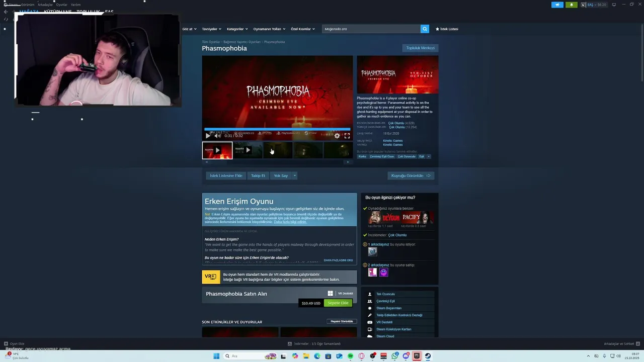Open Daha fazla bilgi edinin link
Screen dimensions: 644x362
290,222
